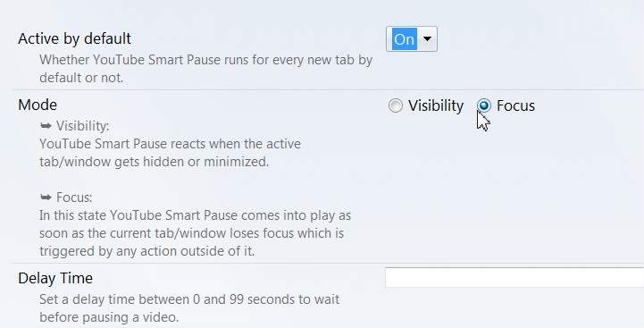644x328 pixels.
Task: Click into the Delay Time input field
Action: coord(514,277)
